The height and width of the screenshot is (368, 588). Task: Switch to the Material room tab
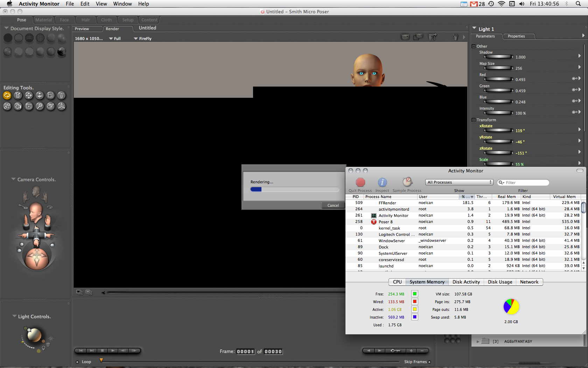[x=43, y=20]
